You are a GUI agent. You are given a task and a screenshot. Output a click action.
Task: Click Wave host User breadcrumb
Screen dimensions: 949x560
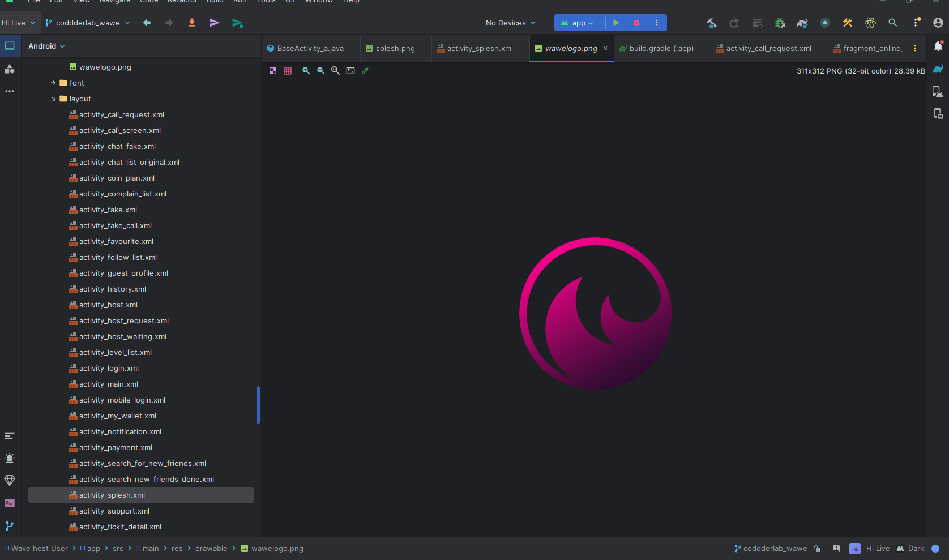click(36, 548)
